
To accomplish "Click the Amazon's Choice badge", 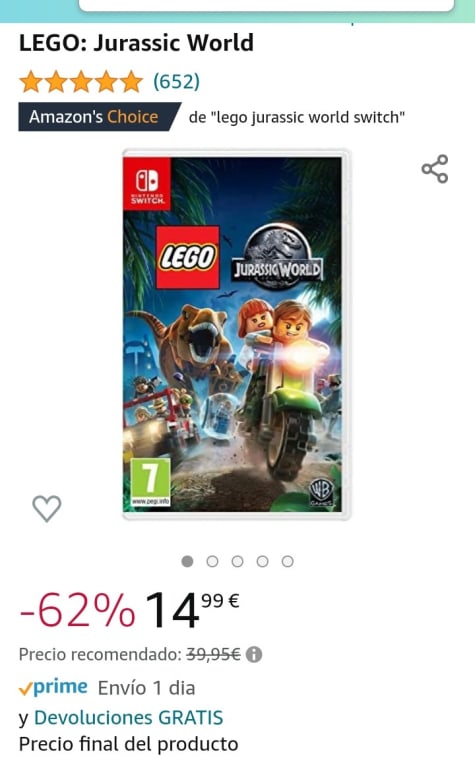I will click(x=100, y=117).
